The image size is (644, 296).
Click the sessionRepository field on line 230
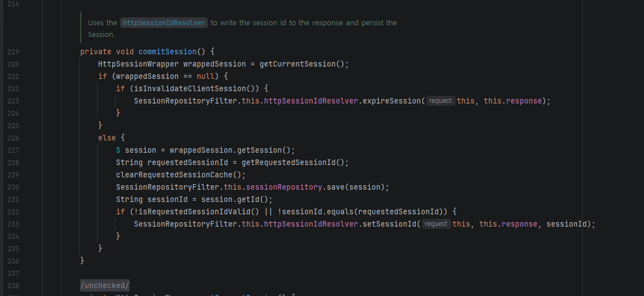click(284, 187)
